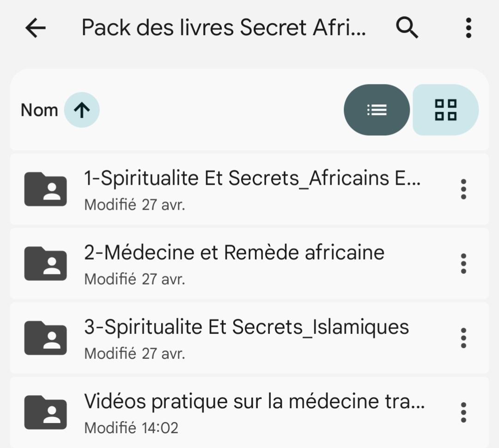
Task: Tap the Pack des livres Secret title
Action: [x=224, y=28]
